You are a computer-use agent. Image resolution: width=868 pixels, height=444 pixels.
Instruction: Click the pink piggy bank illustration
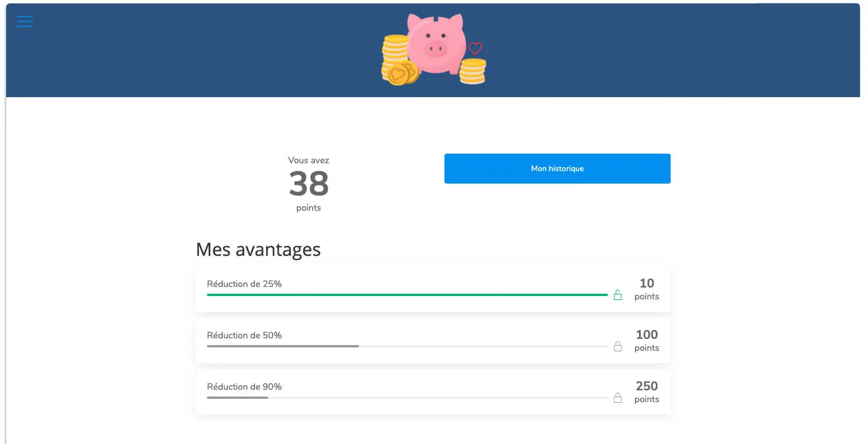click(x=435, y=45)
